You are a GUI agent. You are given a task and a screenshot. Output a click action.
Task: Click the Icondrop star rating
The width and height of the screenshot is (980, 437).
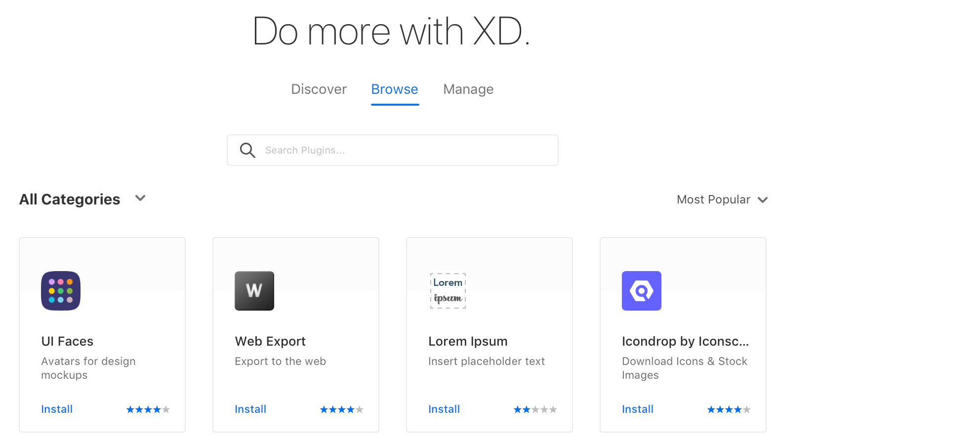point(729,409)
